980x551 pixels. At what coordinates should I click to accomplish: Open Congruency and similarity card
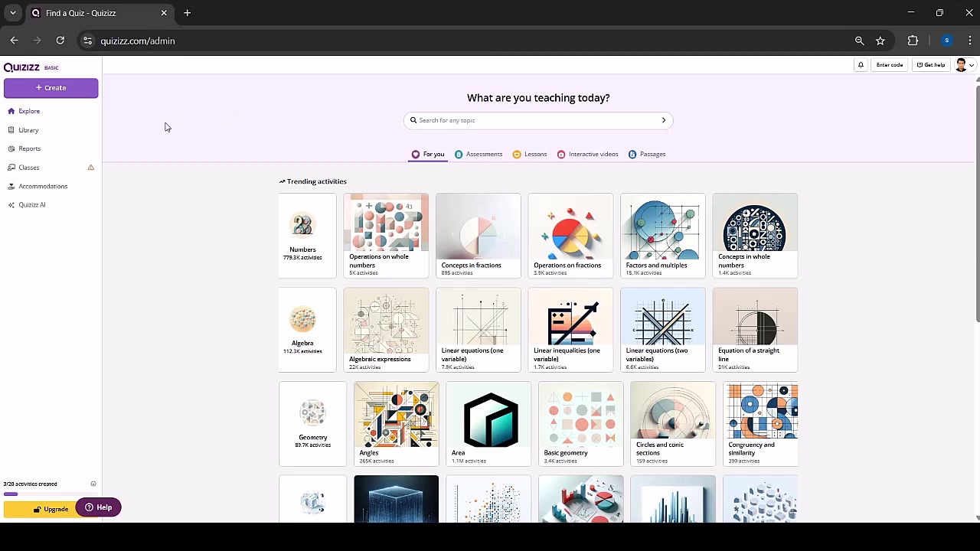[x=760, y=424]
